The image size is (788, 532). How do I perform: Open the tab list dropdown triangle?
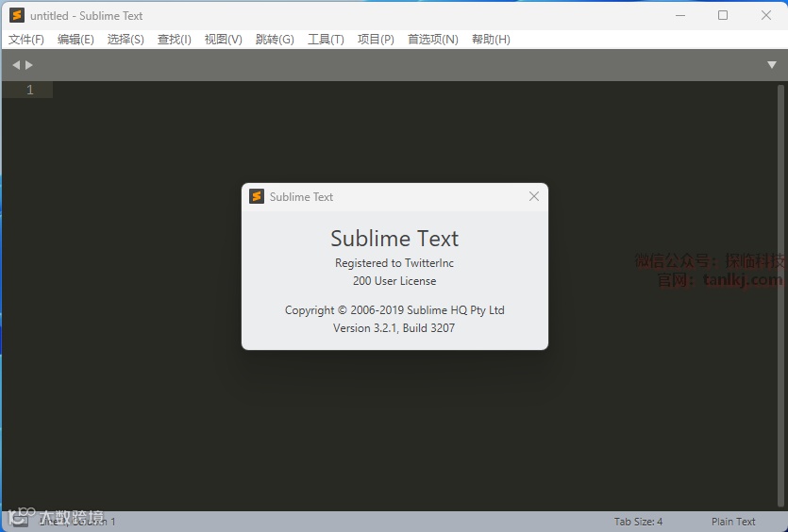(x=772, y=65)
